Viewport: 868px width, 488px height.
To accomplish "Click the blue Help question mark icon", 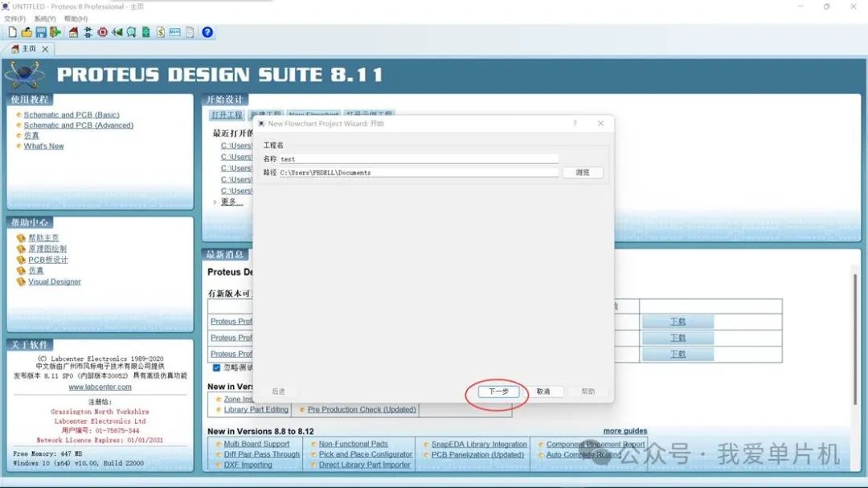I will pyautogui.click(x=207, y=32).
